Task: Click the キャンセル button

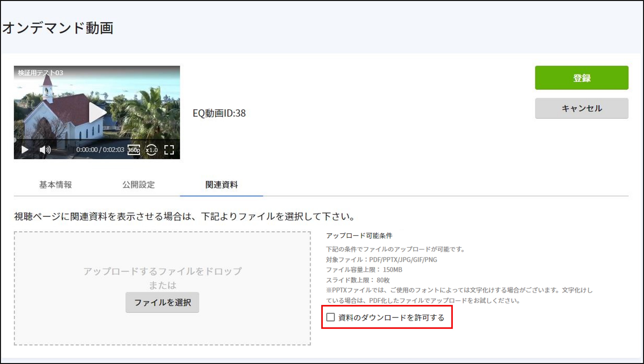Action: click(x=581, y=108)
